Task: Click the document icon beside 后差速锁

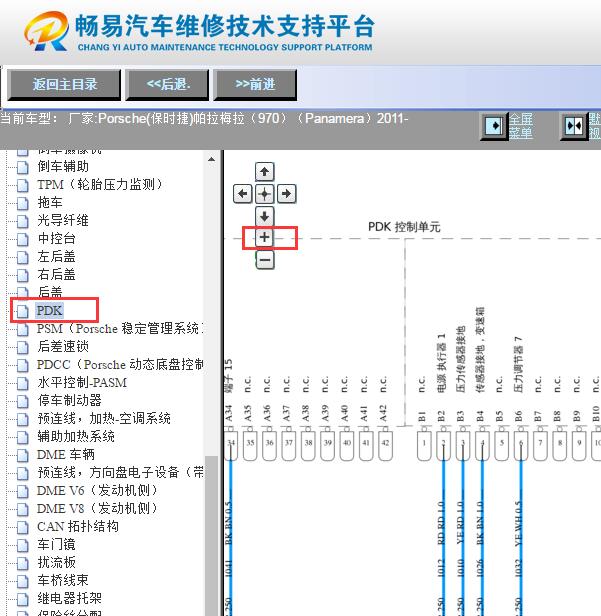Action: pyautogui.click(x=23, y=347)
